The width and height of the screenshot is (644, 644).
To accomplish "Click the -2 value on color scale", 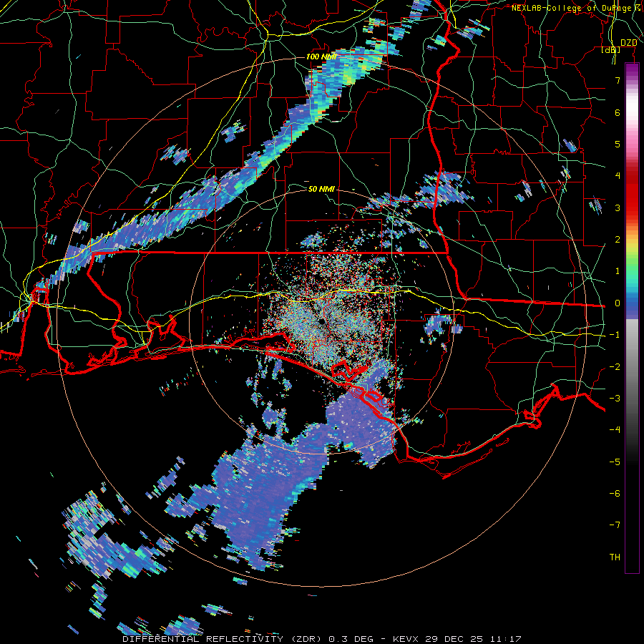I will point(615,366).
